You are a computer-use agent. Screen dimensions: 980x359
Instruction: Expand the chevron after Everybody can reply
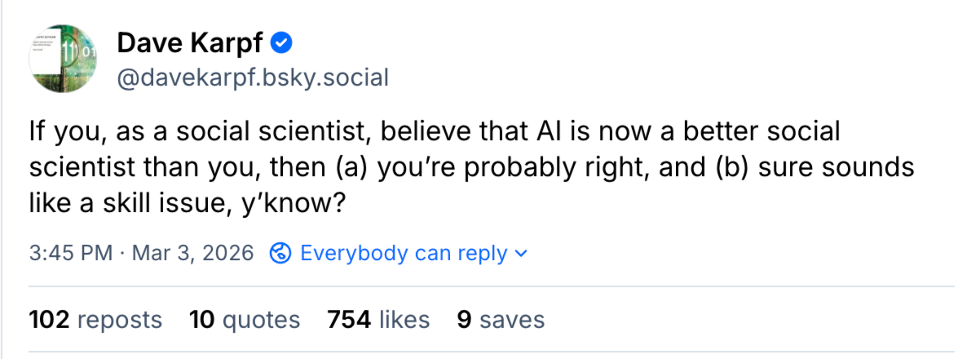[521, 254]
